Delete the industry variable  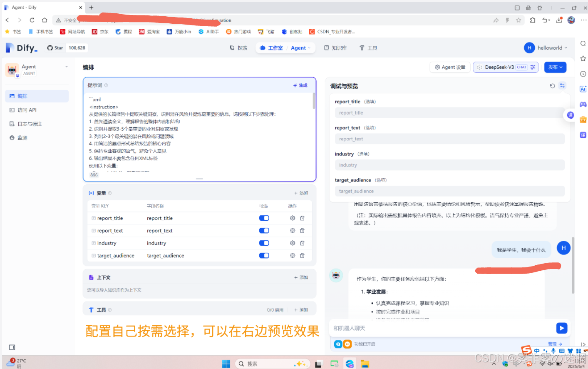[303, 243]
